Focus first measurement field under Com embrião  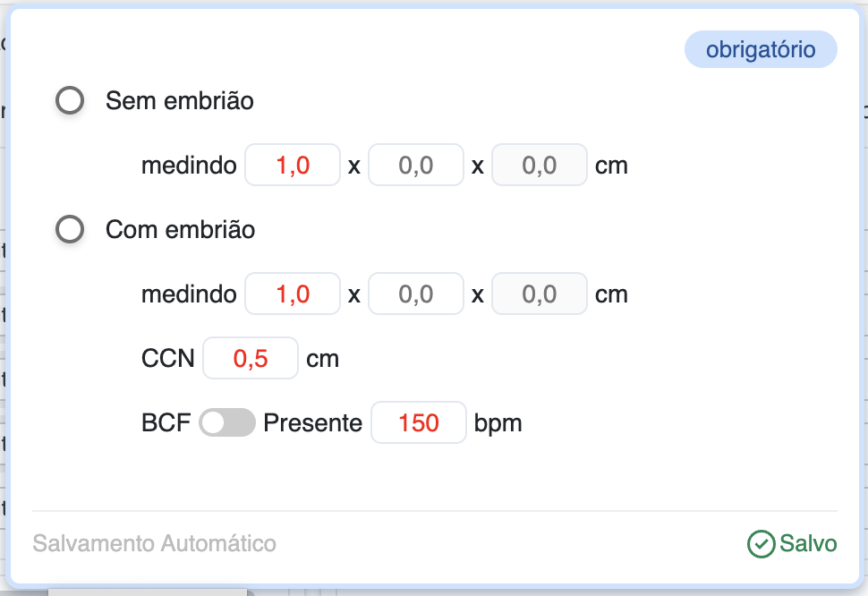pos(293,294)
